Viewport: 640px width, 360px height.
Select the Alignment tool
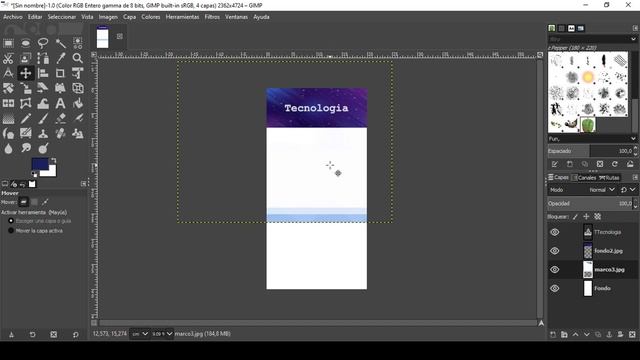click(x=43, y=73)
